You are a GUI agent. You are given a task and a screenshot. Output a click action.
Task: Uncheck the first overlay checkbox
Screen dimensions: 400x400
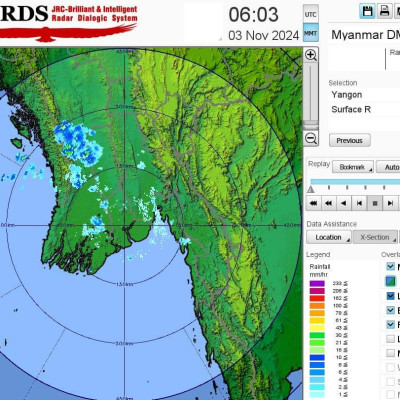point(390,266)
